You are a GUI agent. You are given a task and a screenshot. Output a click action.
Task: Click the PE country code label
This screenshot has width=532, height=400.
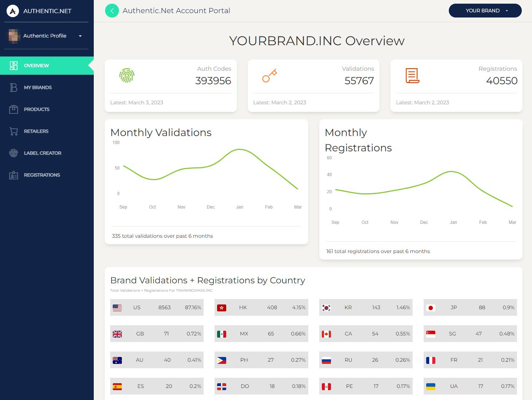tap(349, 386)
